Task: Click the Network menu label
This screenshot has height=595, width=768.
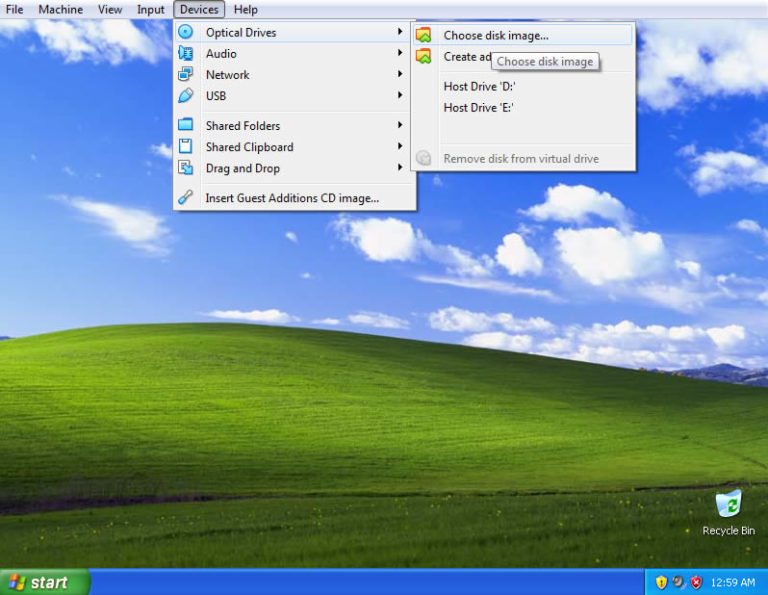Action: pyautogui.click(x=228, y=74)
